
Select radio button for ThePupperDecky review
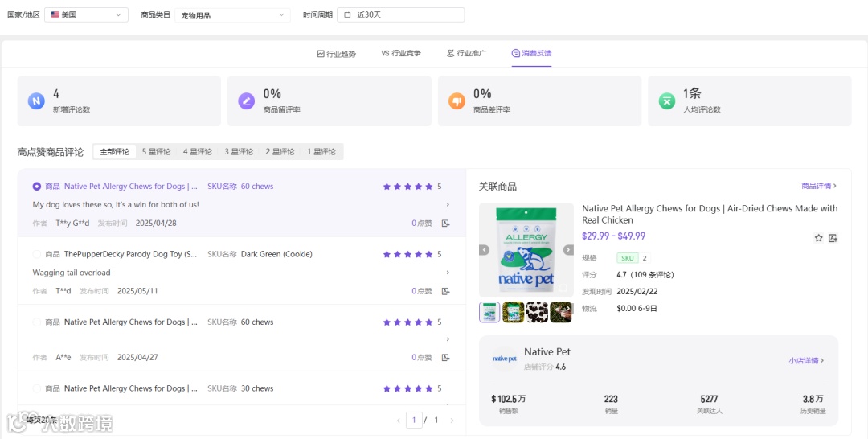point(36,254)
